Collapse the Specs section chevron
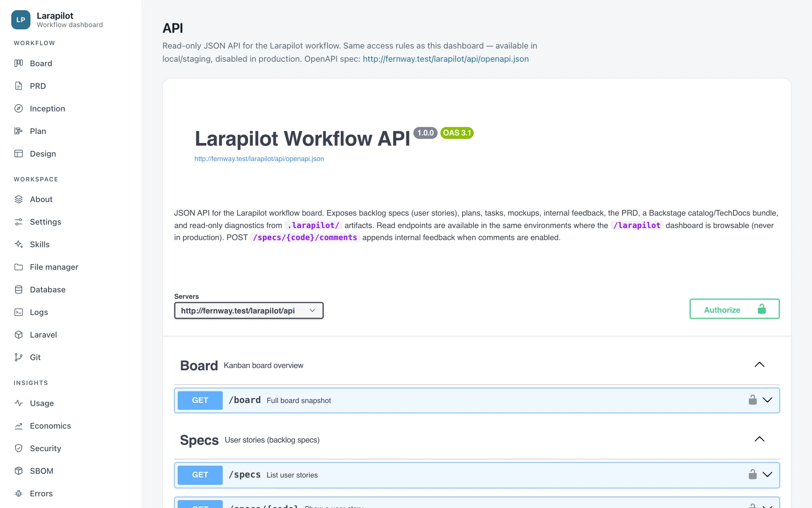Screen dimensions: 812x508 tap(759, 439)
